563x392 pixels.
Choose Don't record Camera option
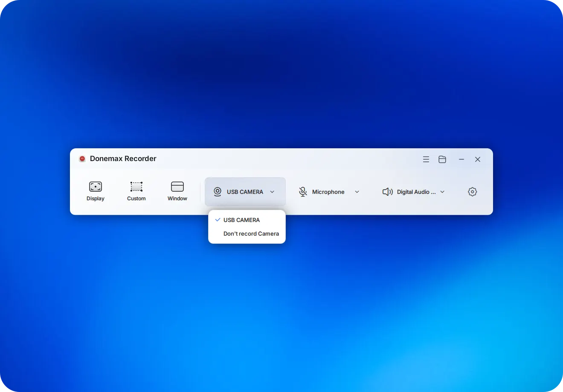click(247, 233)
